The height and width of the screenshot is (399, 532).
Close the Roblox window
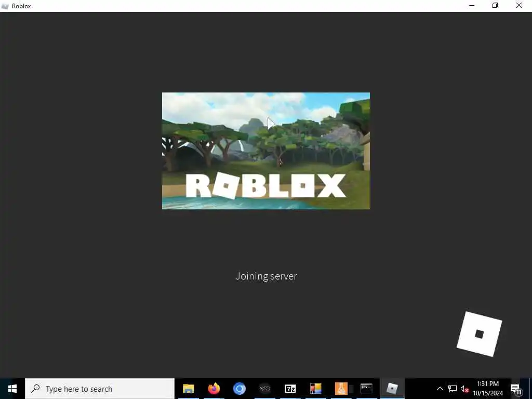[519, 6]
